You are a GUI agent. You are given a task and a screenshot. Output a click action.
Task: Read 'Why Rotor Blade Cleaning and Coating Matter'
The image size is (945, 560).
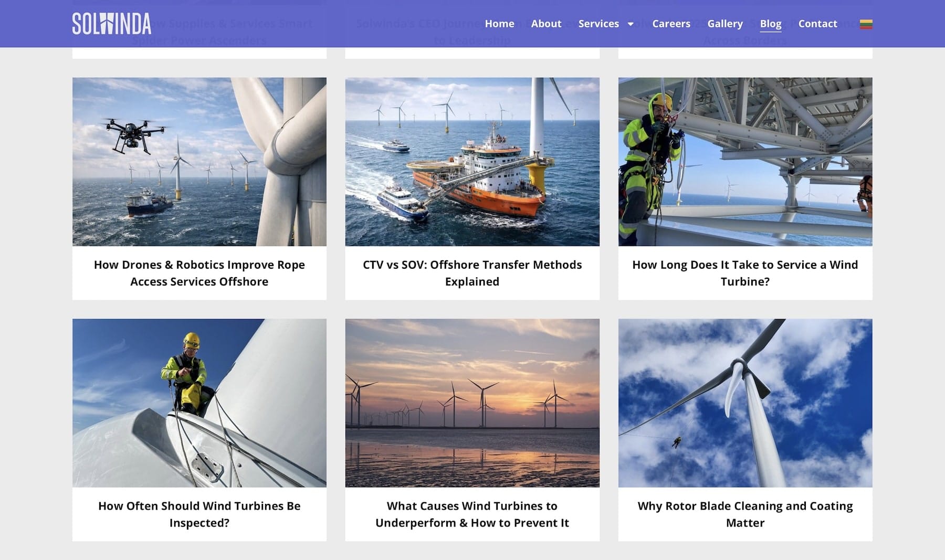coord(744,514)
